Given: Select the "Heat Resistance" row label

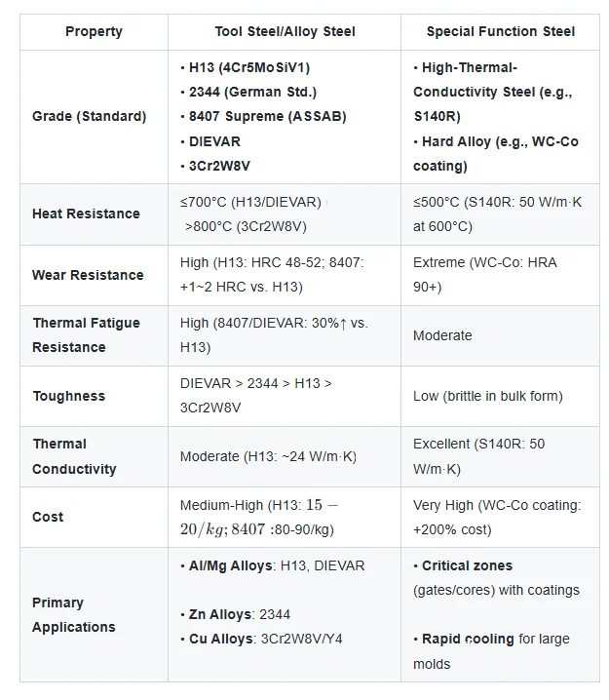Looking at the screenshot, I should 86,214.
